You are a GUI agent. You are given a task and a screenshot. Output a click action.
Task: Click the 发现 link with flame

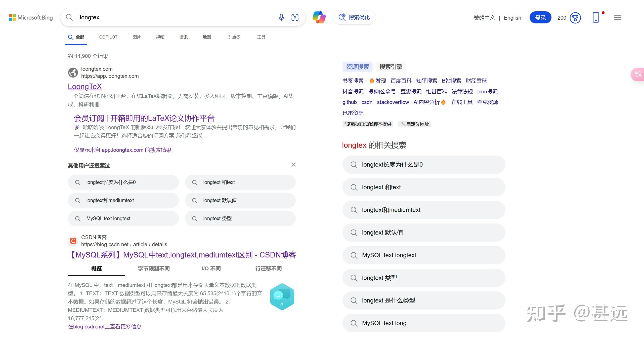(378, 81)
